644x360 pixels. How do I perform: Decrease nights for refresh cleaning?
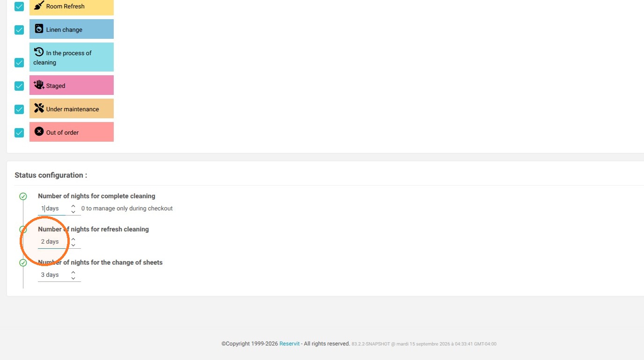point(73,245)
